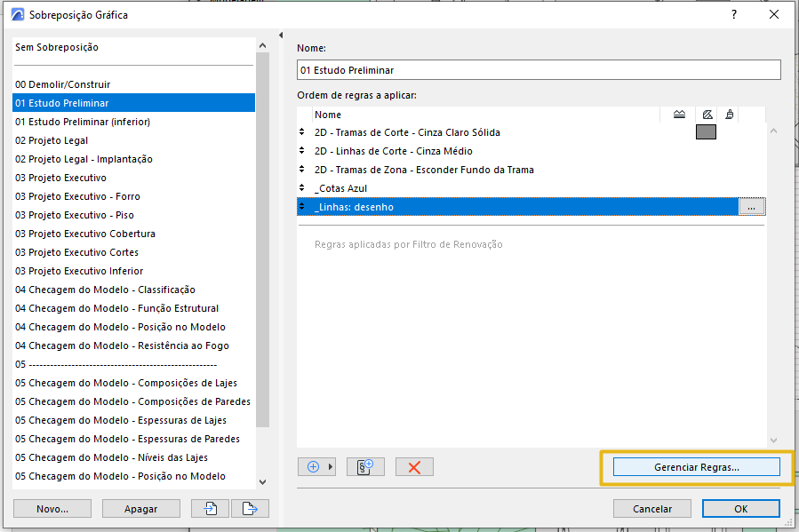The width and height of the screenshot is (799, 532).
Task: Delete selected rule with red X
Action: 414,467
